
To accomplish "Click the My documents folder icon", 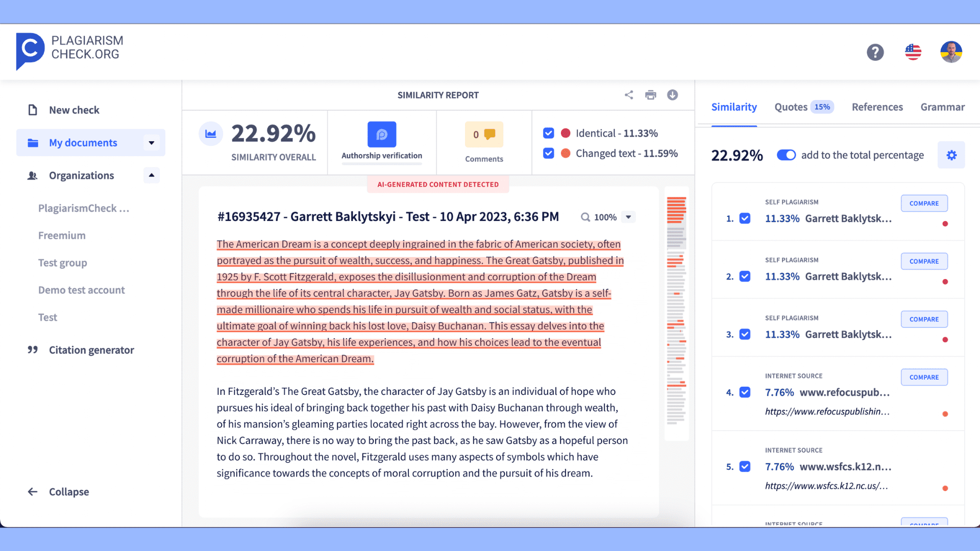I will tap(32, 142).
